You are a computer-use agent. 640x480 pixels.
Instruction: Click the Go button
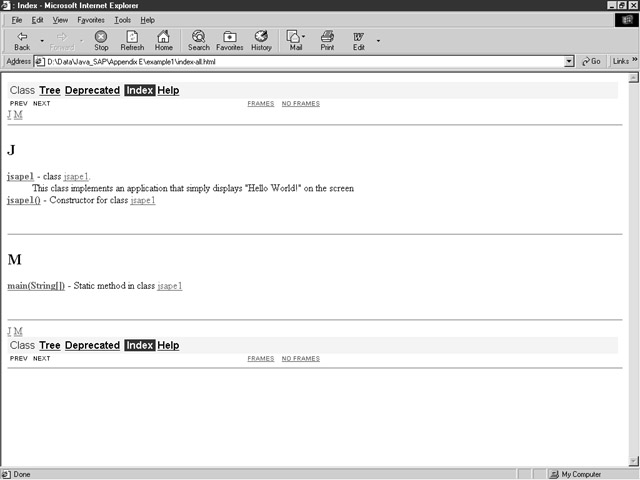pyautogui.click(x=591, y=61)
